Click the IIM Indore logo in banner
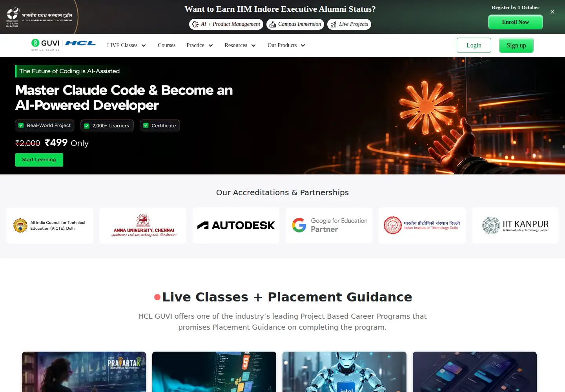565x392 pixels. (39, 17)
